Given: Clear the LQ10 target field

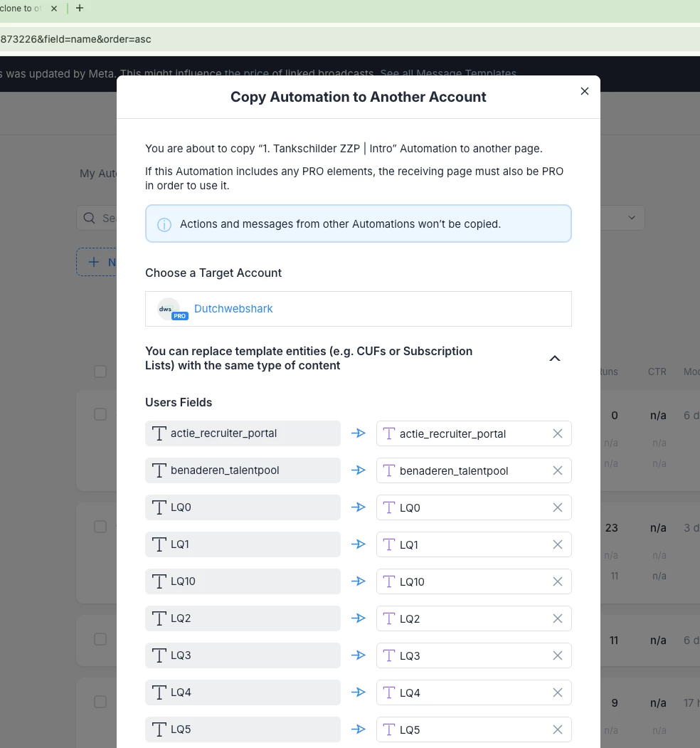Looking at the screenshot, I should (558, 581).
